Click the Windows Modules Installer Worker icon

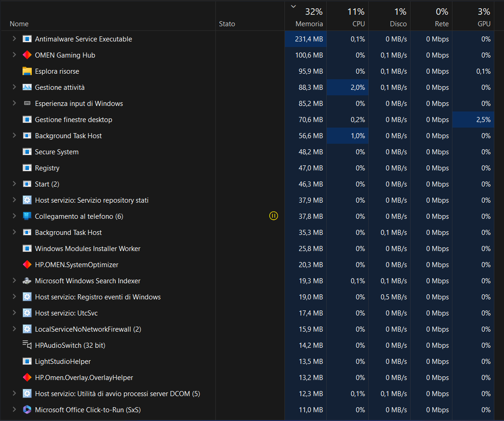click(x=27, y=248)
